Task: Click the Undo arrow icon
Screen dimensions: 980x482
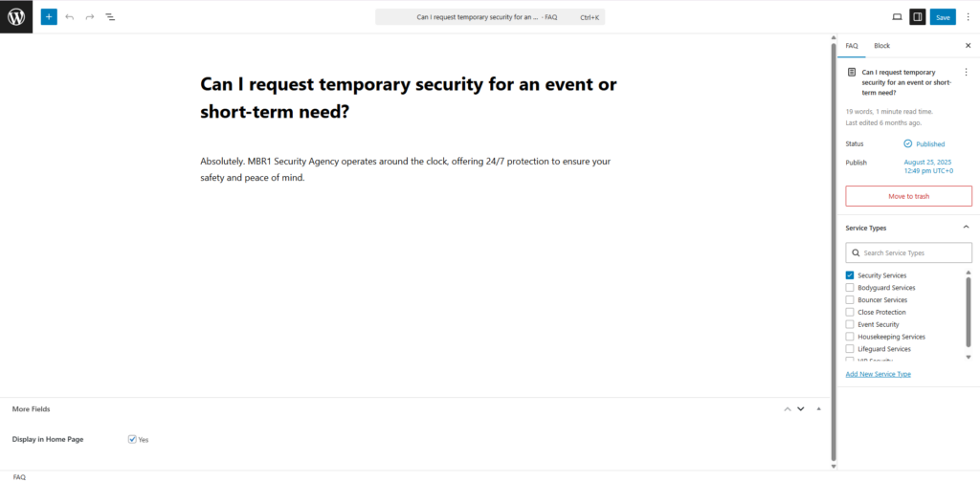Action: (x=70, y=17)
